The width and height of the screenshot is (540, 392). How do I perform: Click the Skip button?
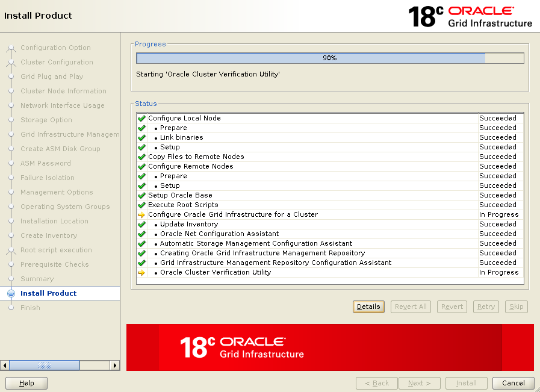click(x=517, y=306)
